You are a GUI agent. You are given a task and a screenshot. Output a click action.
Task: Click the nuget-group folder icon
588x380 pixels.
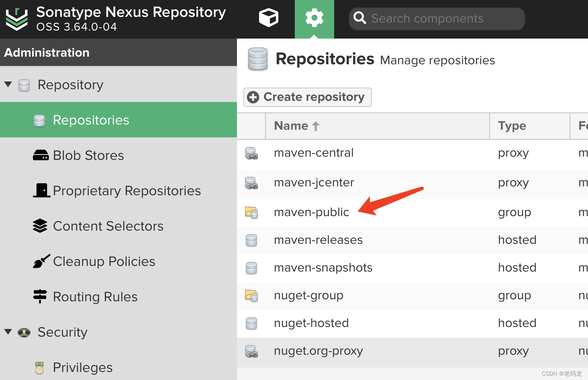point(251,296)
